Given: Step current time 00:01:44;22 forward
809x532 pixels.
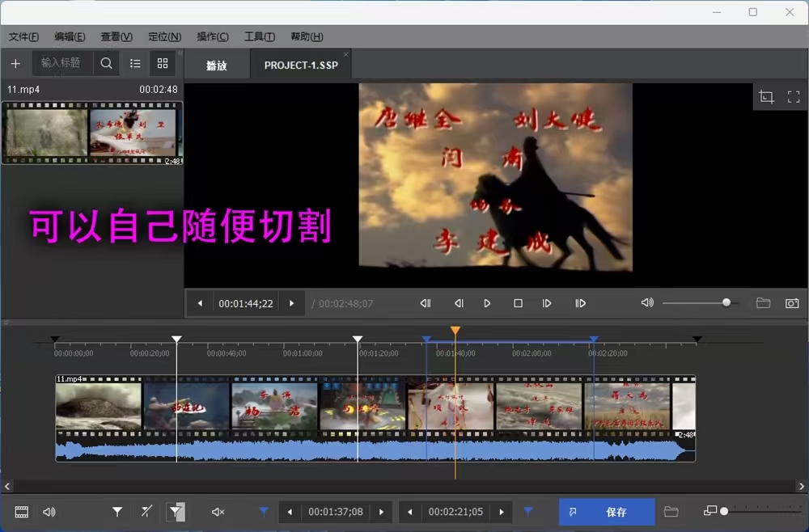Looking at the screenshot, I should point(291,304).
